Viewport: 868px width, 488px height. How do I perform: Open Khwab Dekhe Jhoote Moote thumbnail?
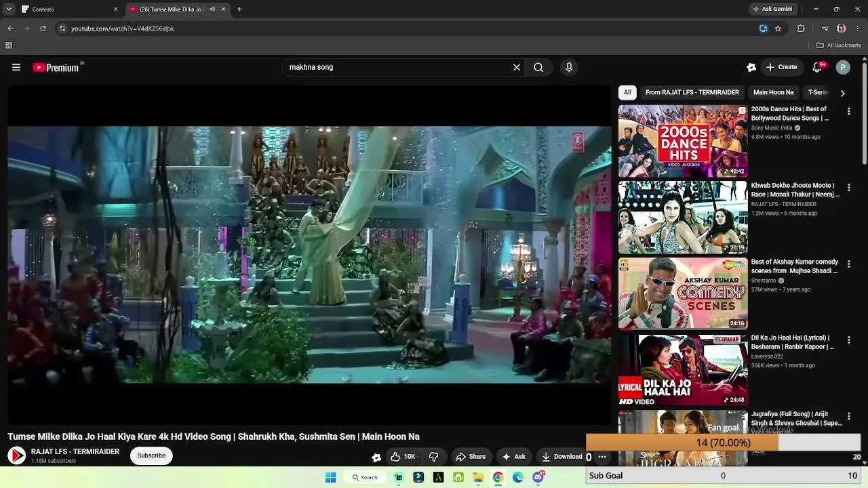click(683, 218)
